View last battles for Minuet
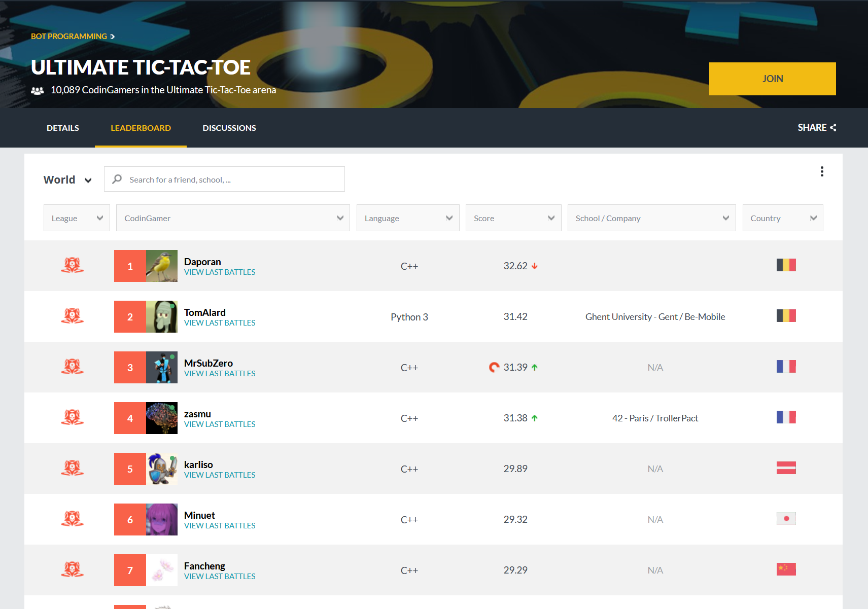This screenshot has width=868, height=609. click(x=220, y=526)
